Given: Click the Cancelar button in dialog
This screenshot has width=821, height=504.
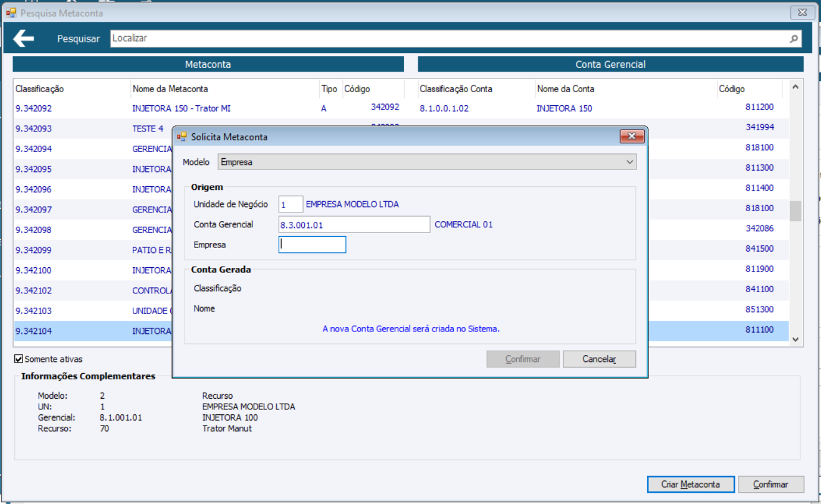Looking at the screenshot, I should (x=599, y=359).
